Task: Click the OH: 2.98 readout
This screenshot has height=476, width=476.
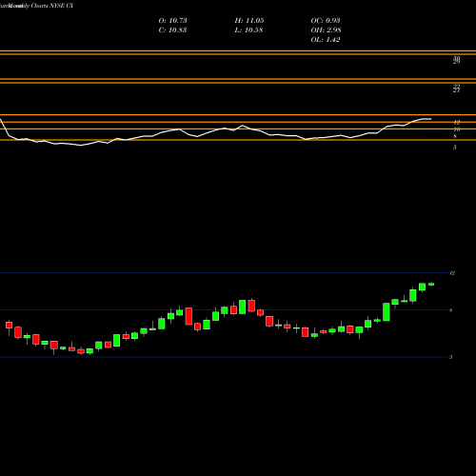Action: pyautogui.click(x=326, y=30)
